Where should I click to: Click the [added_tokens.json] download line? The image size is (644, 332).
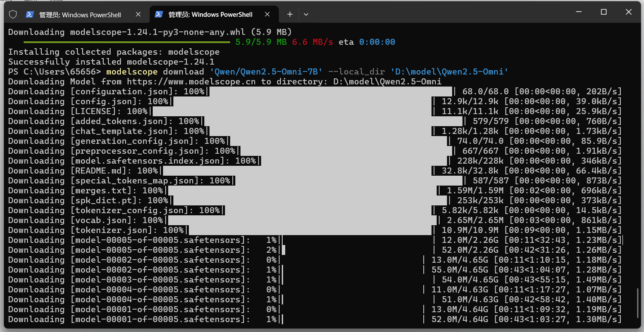pos(315,121)
